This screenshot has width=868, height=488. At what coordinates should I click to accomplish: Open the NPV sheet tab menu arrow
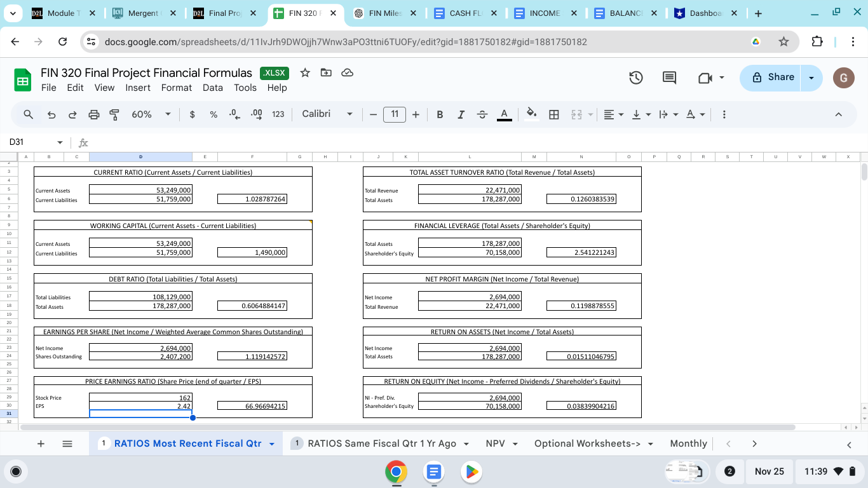[515, 444]
